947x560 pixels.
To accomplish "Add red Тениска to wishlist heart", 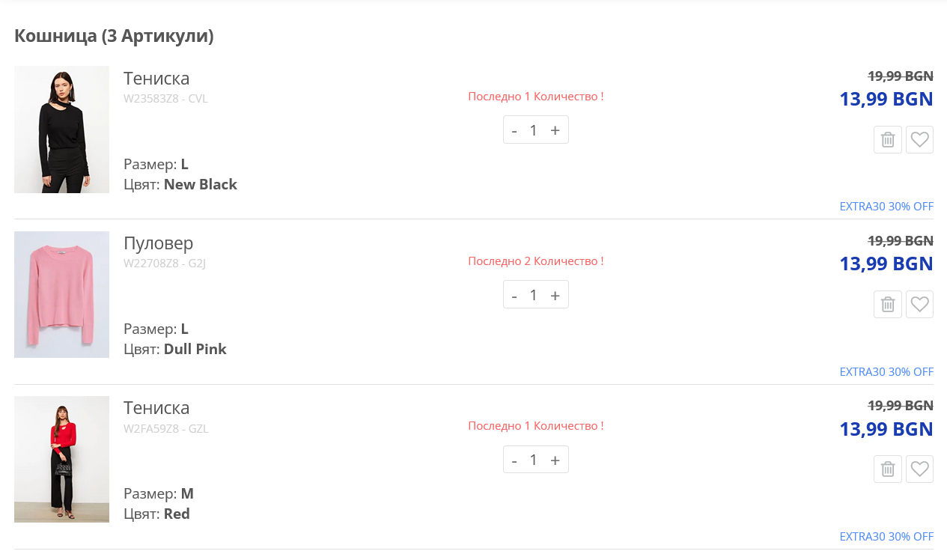I will tap(919, 469).
